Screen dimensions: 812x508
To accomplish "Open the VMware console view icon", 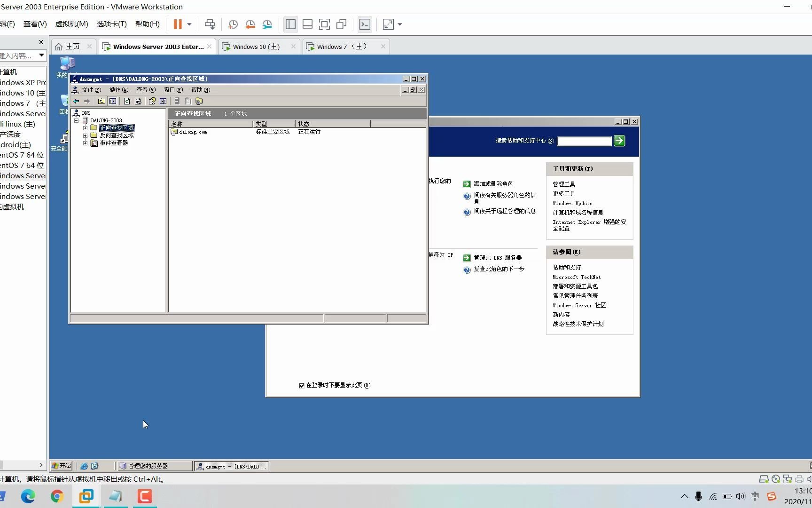I will (365, 24).
